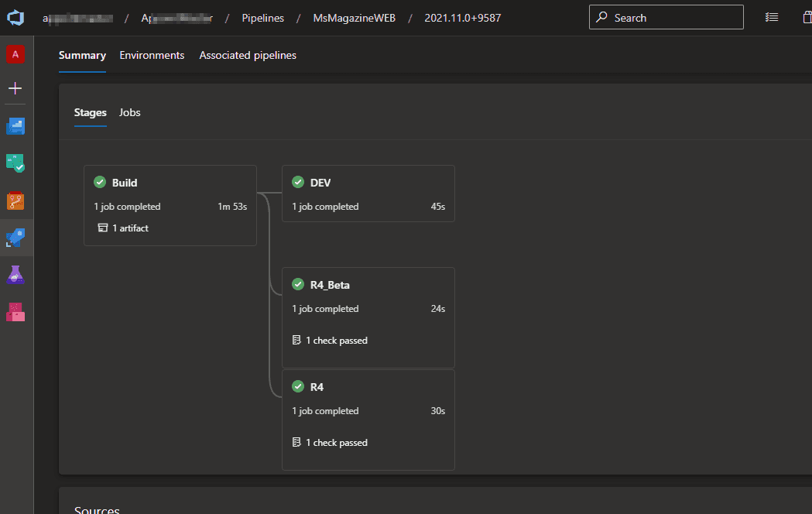Select the Stages tab
Screen dimensions: 812x514
tap(90, 112)
